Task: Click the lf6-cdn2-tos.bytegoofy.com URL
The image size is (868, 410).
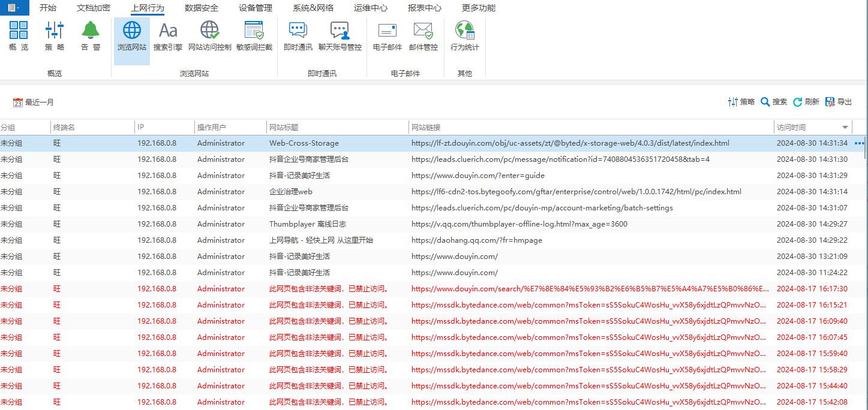Action: tap(576, 192)
